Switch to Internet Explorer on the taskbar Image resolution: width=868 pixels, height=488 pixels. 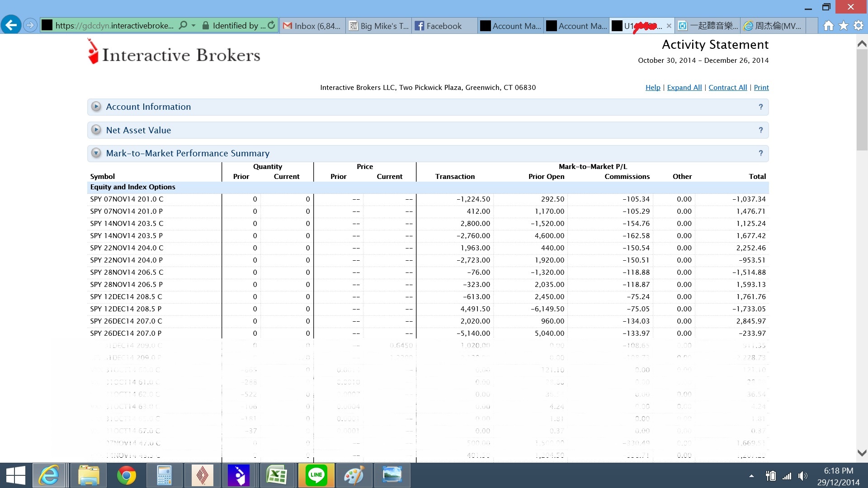coord(49,475)
